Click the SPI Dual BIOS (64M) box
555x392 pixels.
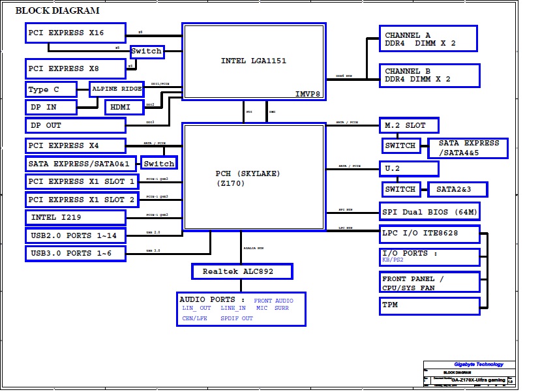click(x=429, y=212)
